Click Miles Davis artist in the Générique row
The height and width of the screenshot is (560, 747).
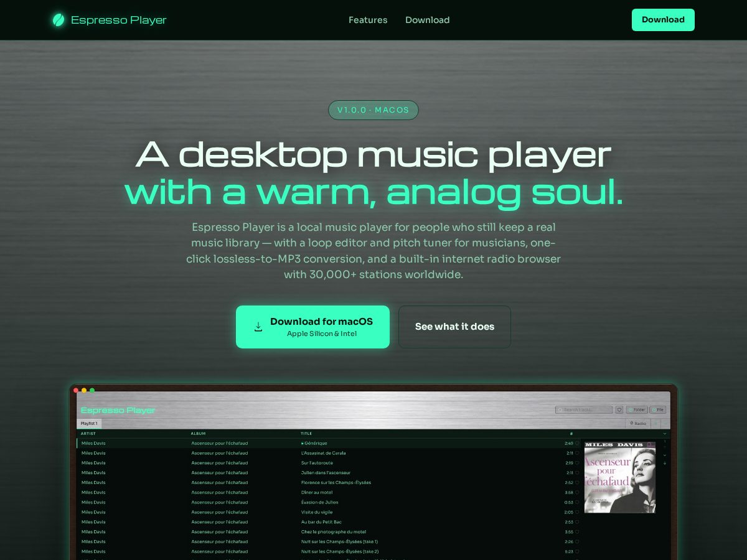pos(93,443)
